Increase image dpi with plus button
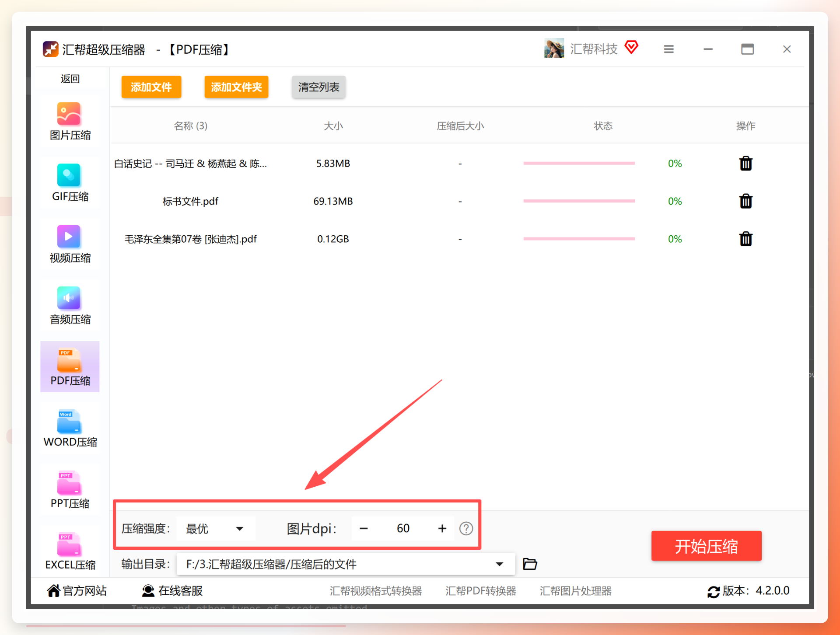The height and width of the screenshot is (635, 840). point(442,529)
